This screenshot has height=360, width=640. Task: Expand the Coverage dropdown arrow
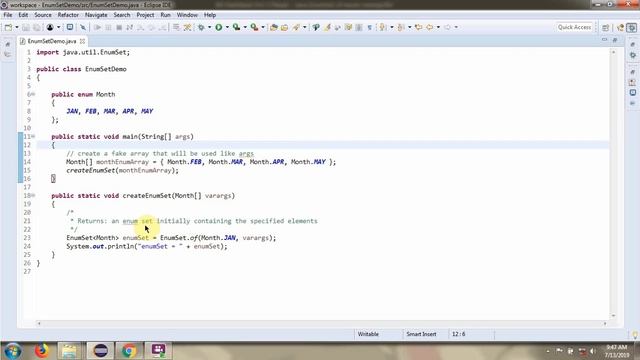pyautogui.click(x=245, y=27)
